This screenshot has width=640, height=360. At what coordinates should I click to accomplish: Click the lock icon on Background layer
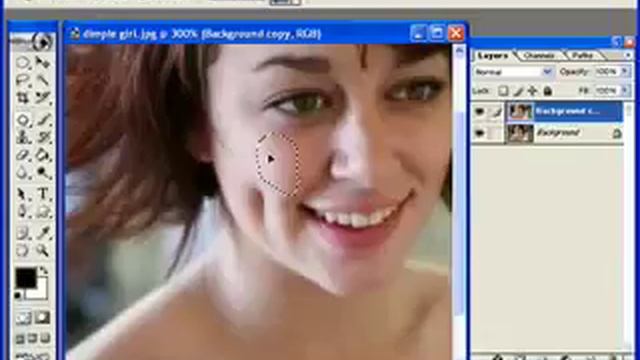617,133
